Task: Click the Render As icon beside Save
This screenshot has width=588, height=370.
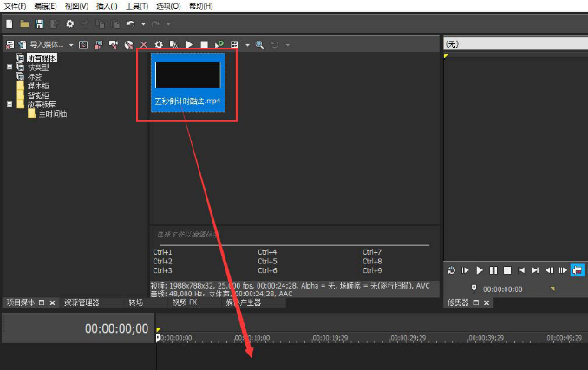Action: point(55,24)
